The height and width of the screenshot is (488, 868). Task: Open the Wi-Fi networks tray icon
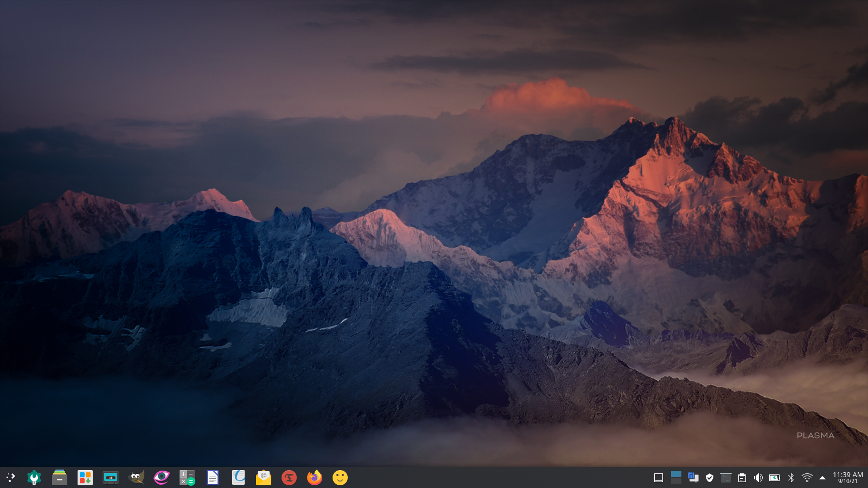tap(807, 478)
